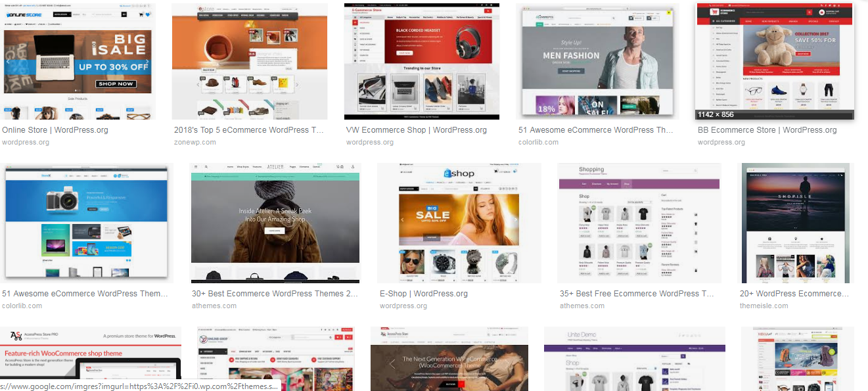Open the Next Generation WP eCommerce thumbnail
Viewport: 868px width, 391px height.
coord(449,359)
